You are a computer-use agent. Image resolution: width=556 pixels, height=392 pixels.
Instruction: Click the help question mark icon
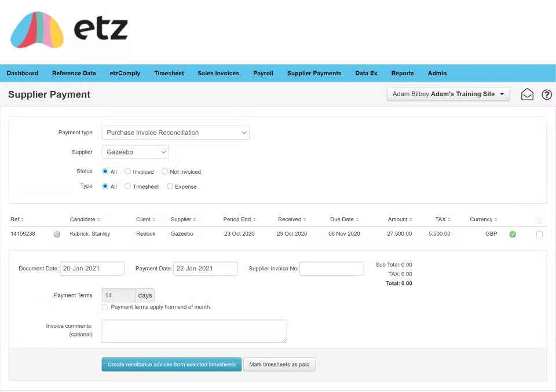[x=547, y=94]
